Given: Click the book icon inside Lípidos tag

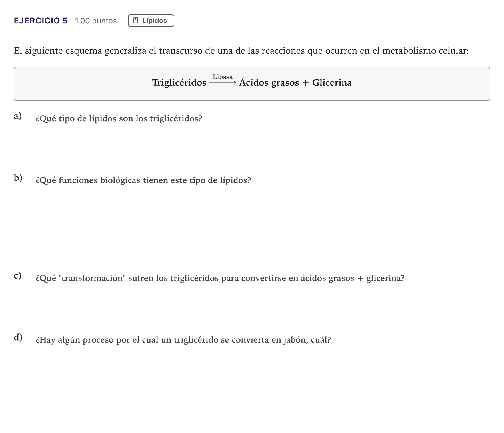Looking at the screenshot, I should 136,20.
